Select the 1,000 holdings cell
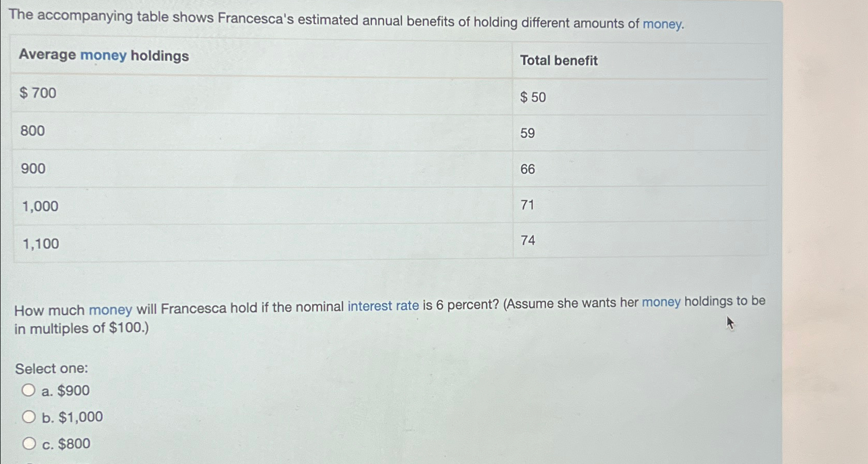The width and height of the screenshot is (868, 464). coord(39,206)
